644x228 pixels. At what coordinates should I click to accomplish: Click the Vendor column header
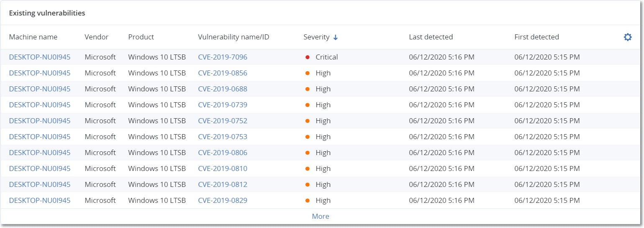pyautogui.click(x=96, y=37)
